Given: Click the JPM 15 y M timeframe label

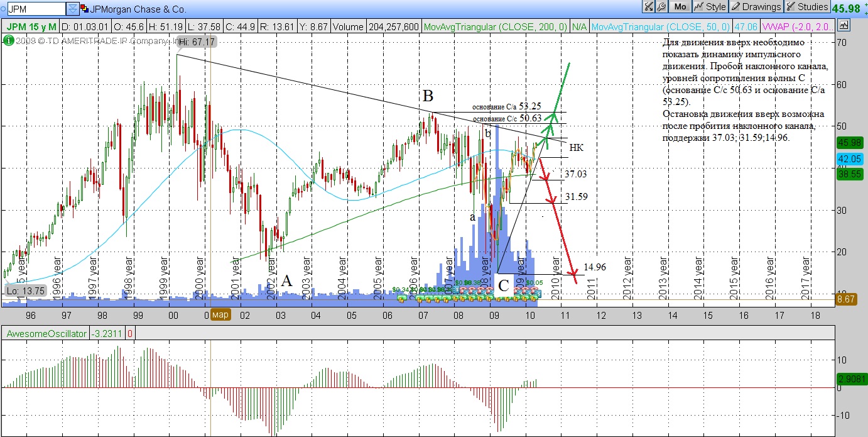Looking at the screenshot, I should [x=31, y=26].
